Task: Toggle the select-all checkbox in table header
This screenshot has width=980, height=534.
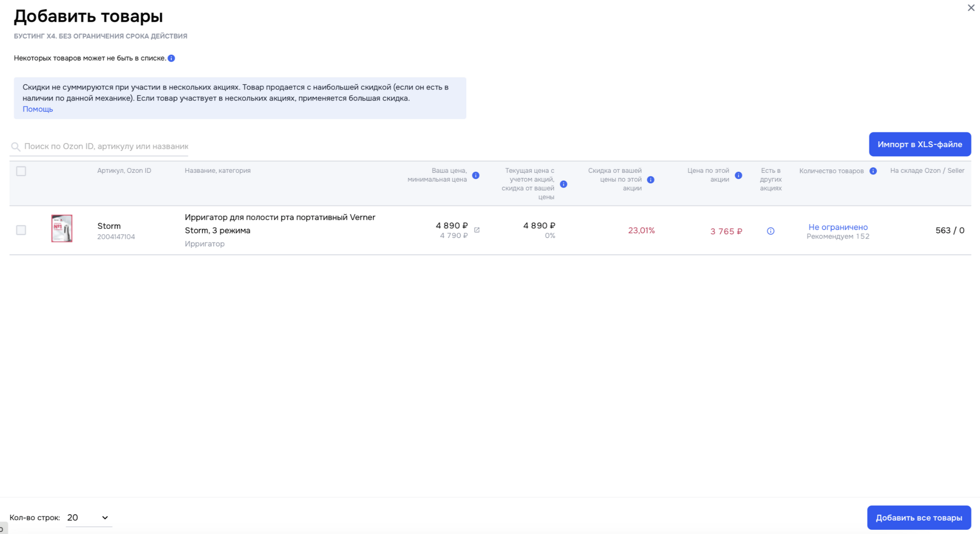Action: pyautogui.click(x=21, y=171)
